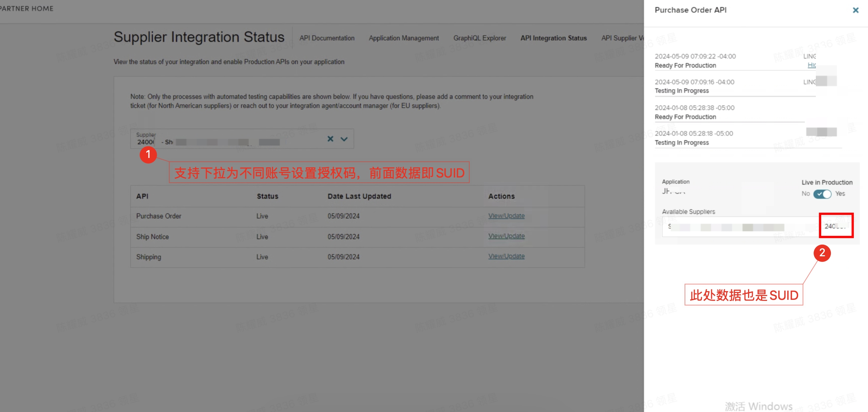Clear the selected Supplier with X icon
868x412 pixels.
coord(330,139)
